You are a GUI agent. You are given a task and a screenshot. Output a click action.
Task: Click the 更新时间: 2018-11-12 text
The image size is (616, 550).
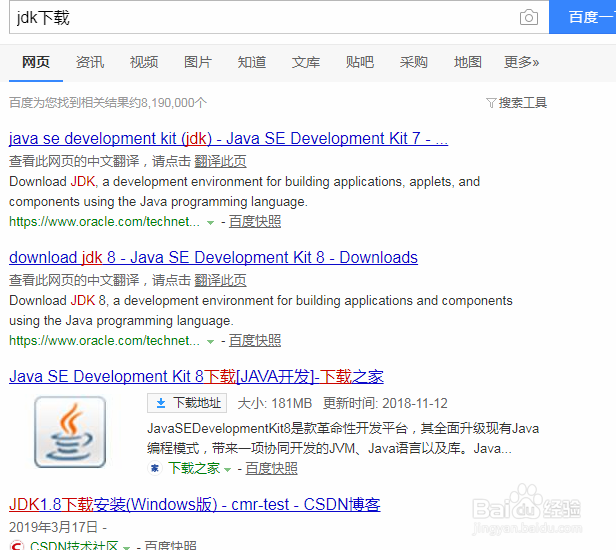[x=385, y=403]
